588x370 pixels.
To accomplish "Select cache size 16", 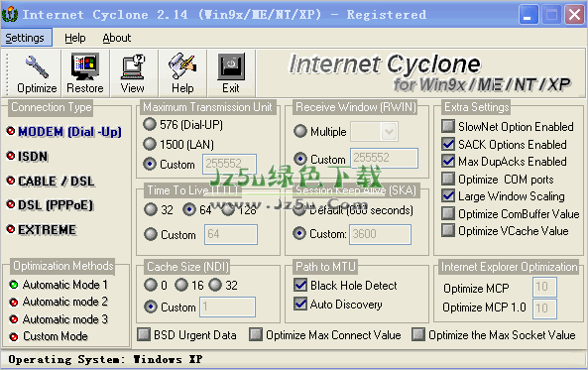I will point(181,285).
